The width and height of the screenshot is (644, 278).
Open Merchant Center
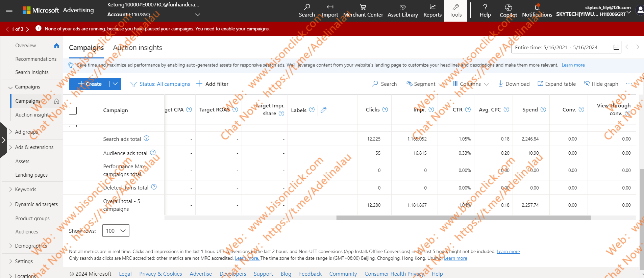tap(363, 10)
